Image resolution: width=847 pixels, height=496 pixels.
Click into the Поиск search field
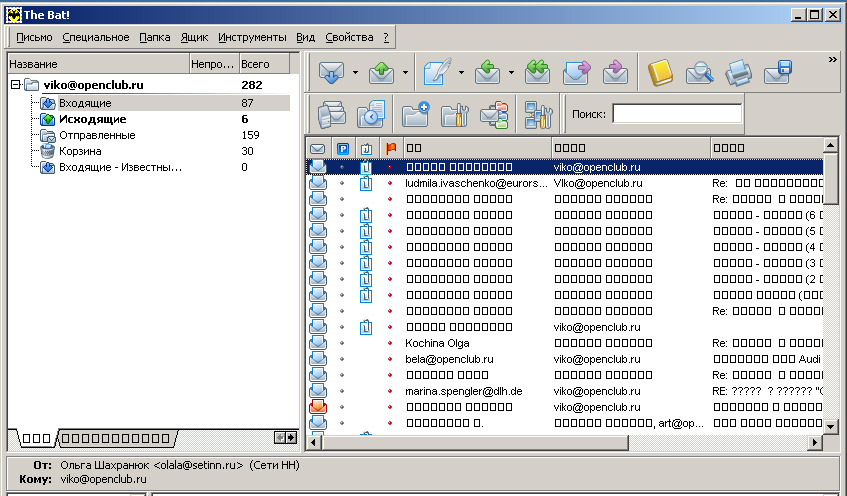(x=677, y=114)
